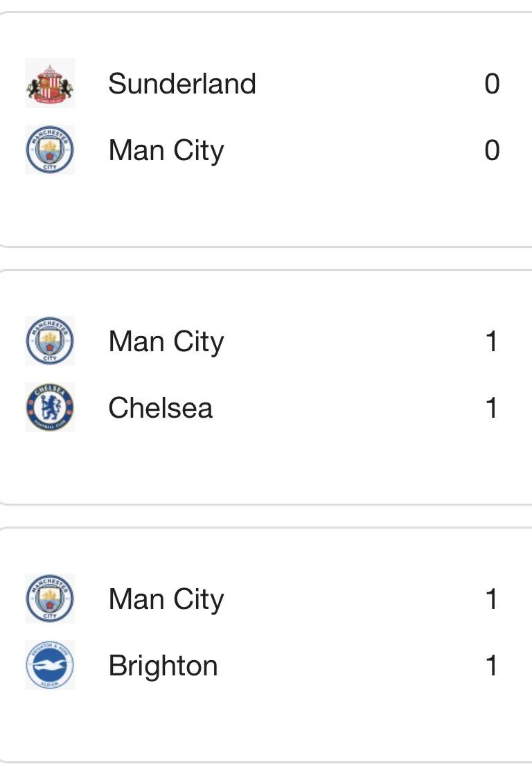The height and width of the screenshot is (771, 532).
Task: Click Man City's score against Brighton
Action: tap(492, 599)
